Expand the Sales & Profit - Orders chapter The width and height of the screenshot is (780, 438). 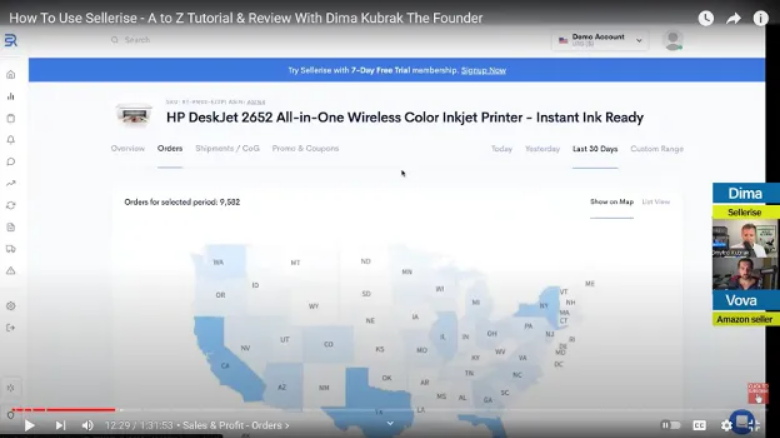click(235, 426)
